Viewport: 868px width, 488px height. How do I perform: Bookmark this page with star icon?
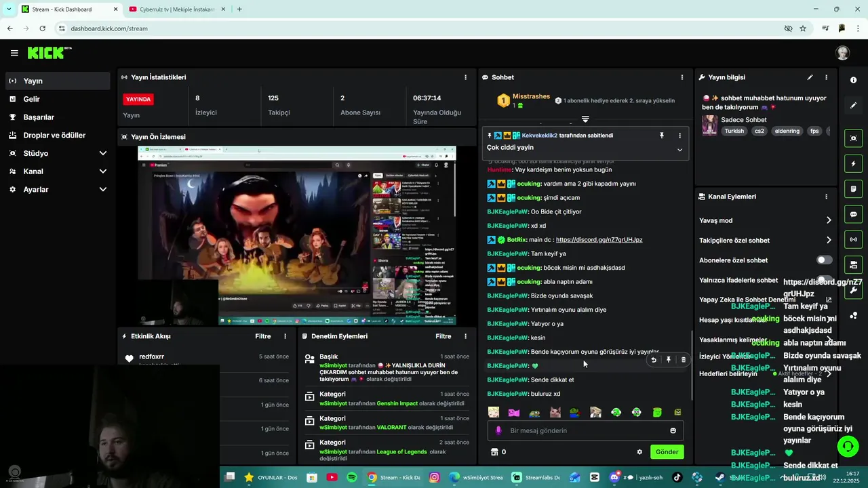coord(803,28)
